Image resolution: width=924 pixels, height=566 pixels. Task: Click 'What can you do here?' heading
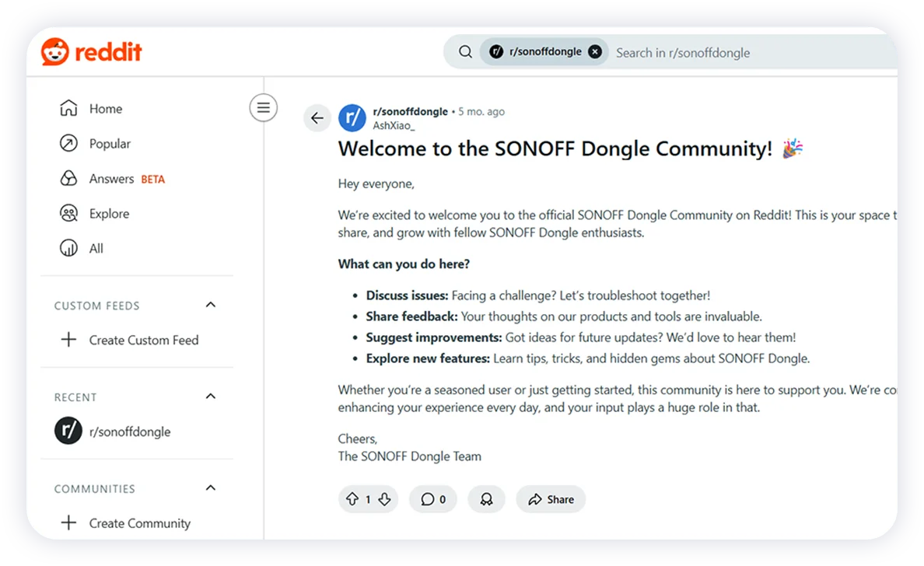point(404,264)
